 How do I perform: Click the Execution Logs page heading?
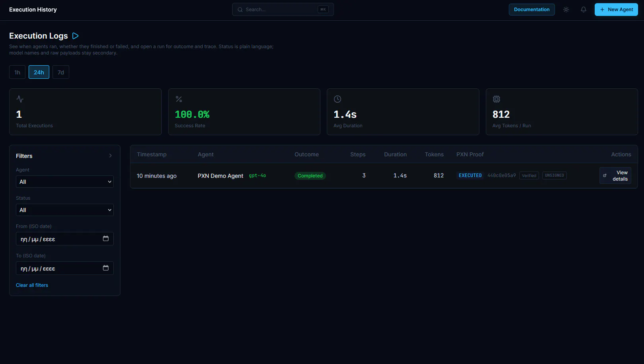coord(39,36)
